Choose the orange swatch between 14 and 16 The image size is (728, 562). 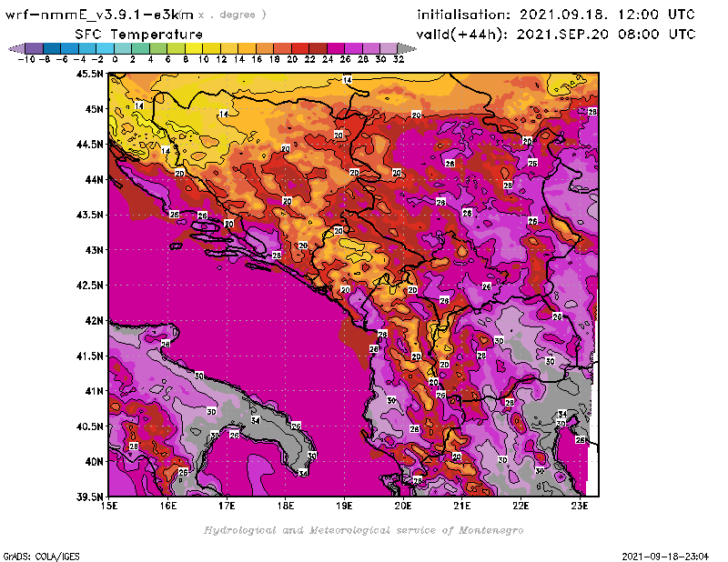(247, 48)
